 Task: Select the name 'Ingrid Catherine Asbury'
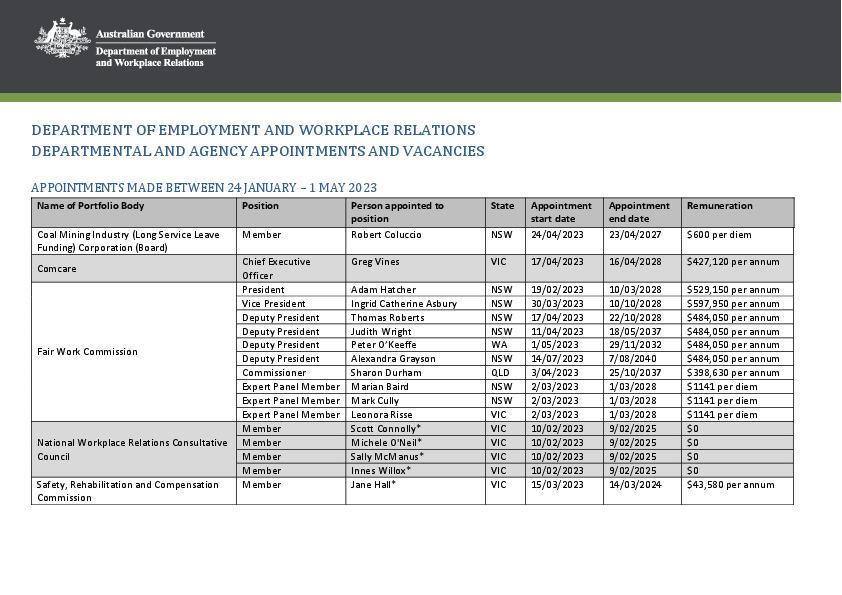point(404,303)
